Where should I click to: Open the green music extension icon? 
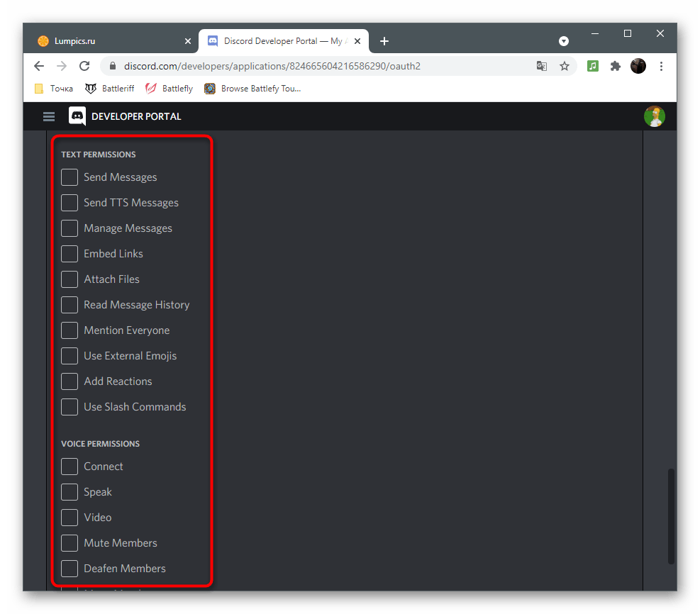(x=592, y=65)
